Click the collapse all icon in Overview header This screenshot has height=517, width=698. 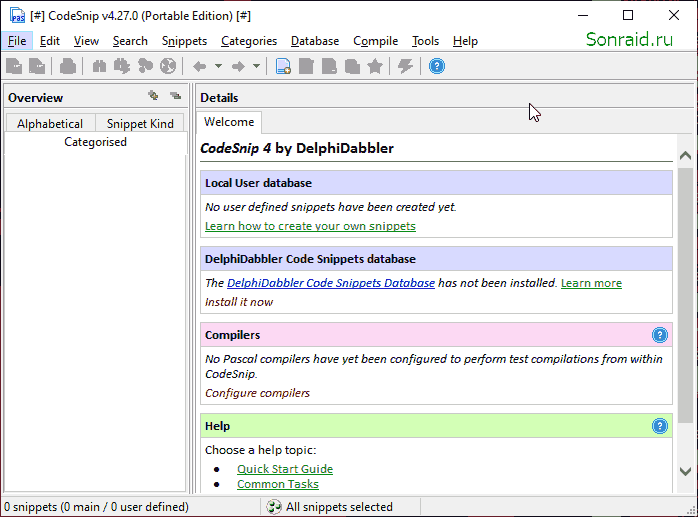tap(176, 95)
